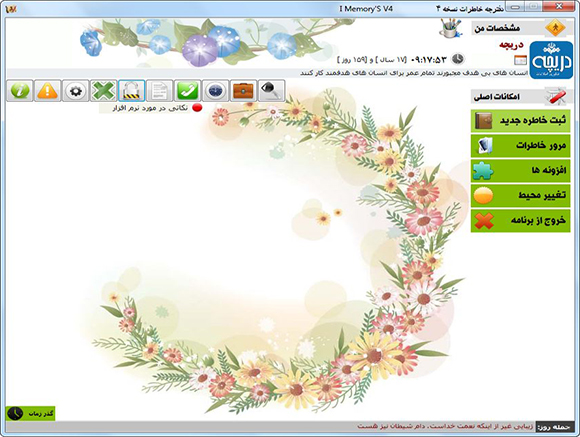Click تغییر محیط change environment button
Screen dimensions: 580x437
520,196
